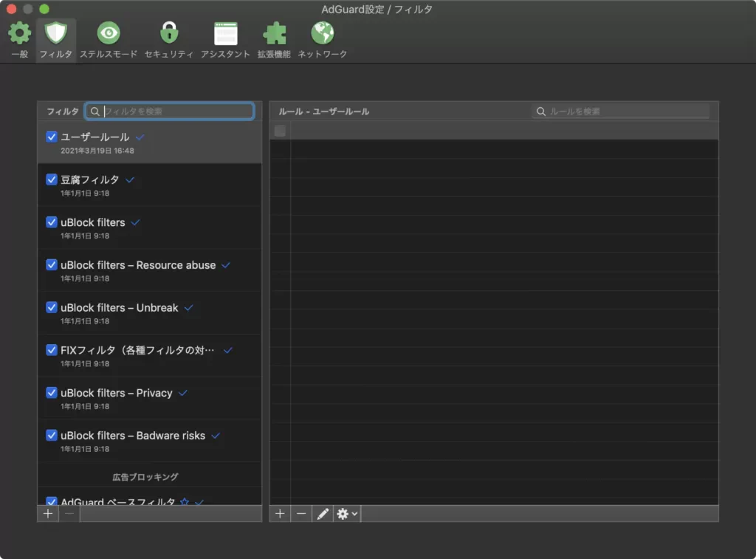Open the アシスタント window icon
This screenshot has width=756, height=559.
pos(225,34)
